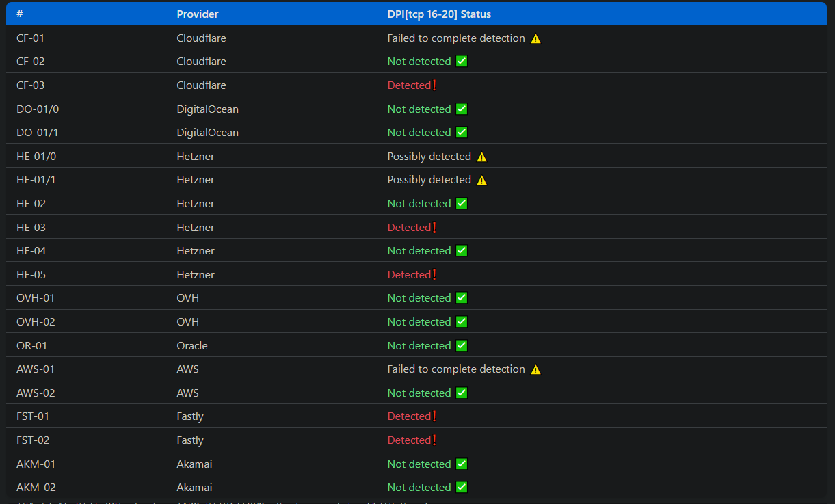Click the green checkmark in row OVH-01
835x504 pixels.
pos(462,297)
